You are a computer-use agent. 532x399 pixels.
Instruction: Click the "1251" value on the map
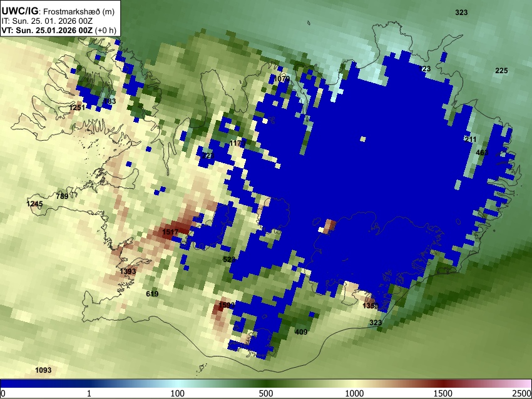[x=77, y=108]
